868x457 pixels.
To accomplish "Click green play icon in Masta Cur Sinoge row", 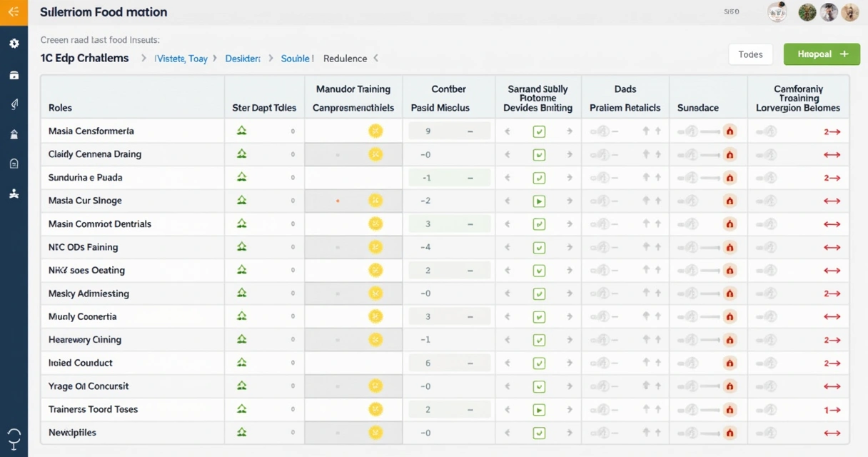I will (539, 201).
